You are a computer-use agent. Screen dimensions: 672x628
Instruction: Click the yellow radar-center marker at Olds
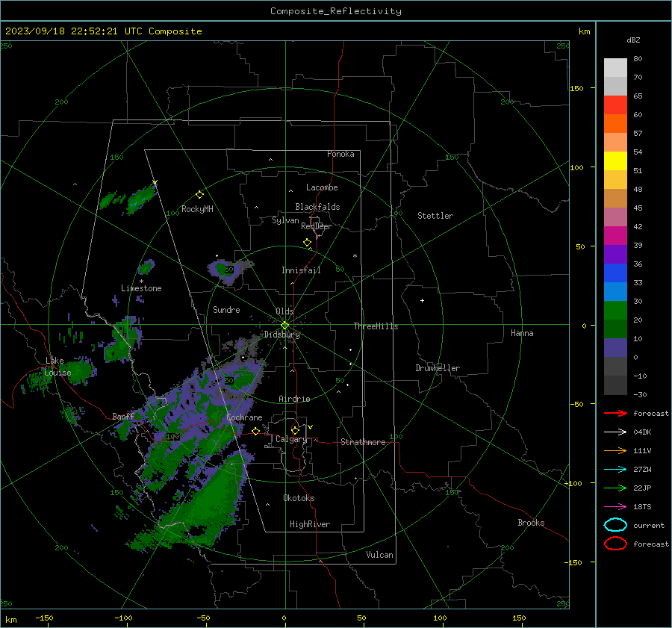284,325
